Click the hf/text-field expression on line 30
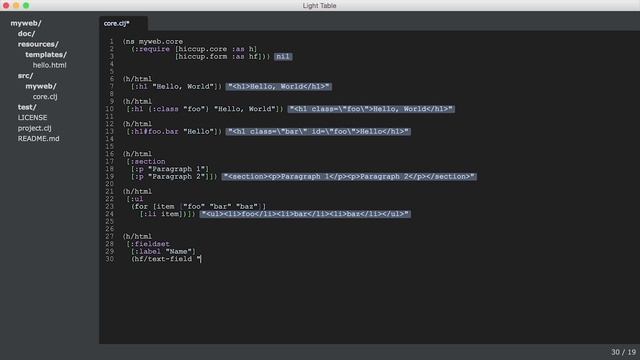640x360 pixels. (166, 259)
